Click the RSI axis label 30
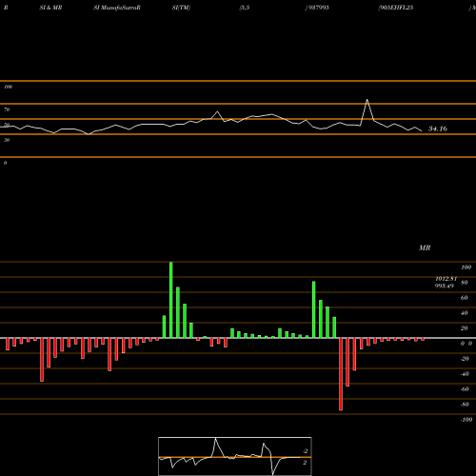Screen dimensions: 476x476 point(7,140)
